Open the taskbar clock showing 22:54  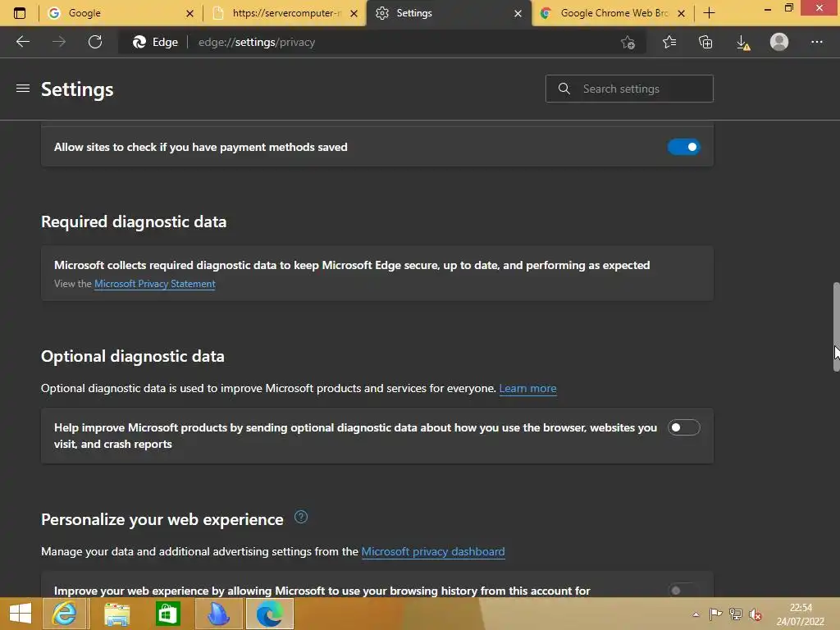tap(801, 614)
